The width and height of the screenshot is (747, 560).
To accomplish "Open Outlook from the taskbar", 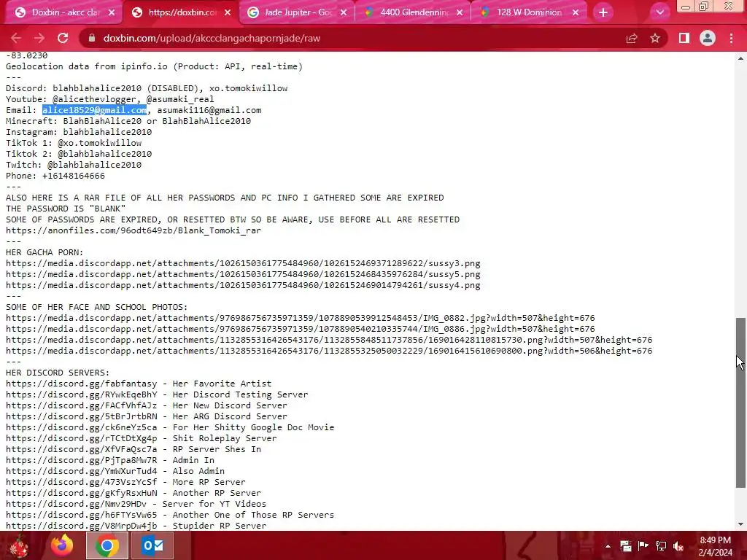I will (152, 545).
